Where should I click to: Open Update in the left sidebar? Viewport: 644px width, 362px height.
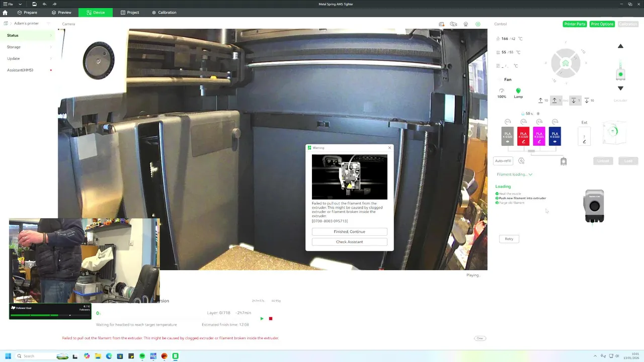[28, 58]
